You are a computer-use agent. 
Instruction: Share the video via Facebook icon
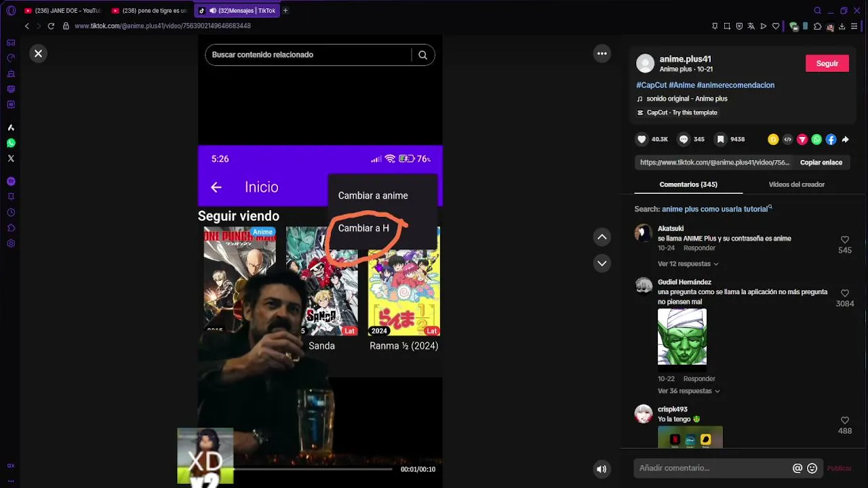(x=831, y=140)
